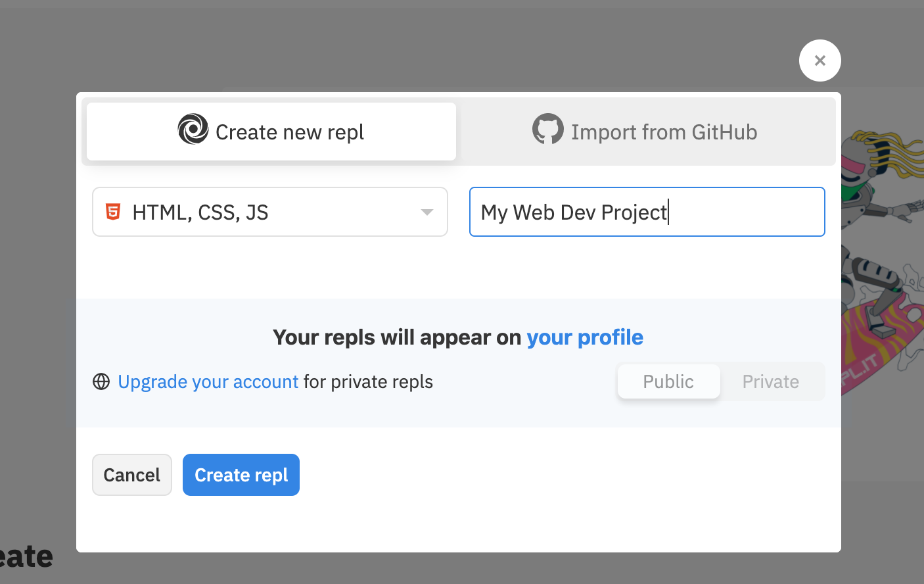Click the 'for private repls' text
The image size is (924, 584).
368,382
